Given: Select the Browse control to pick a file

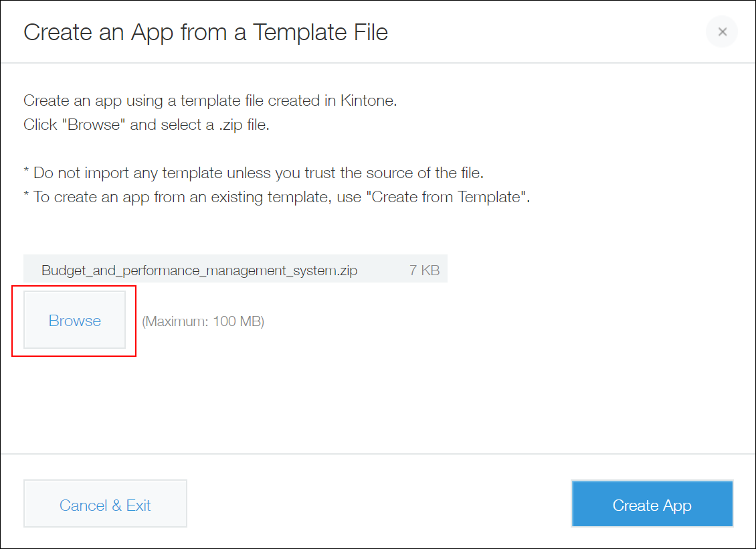Looking at the screenshot, I should point(74,321).
